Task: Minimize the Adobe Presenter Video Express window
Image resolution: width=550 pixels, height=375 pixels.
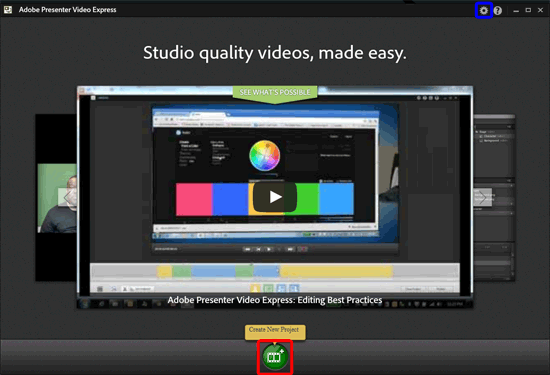Action: click(516, 11)
